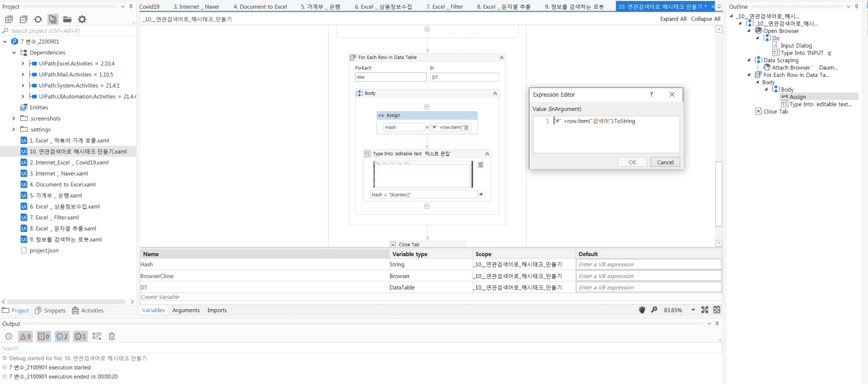Click Cancel in Expression Editor
The width and height of the screenshot is (868, 384).
(x=665, y=162)
